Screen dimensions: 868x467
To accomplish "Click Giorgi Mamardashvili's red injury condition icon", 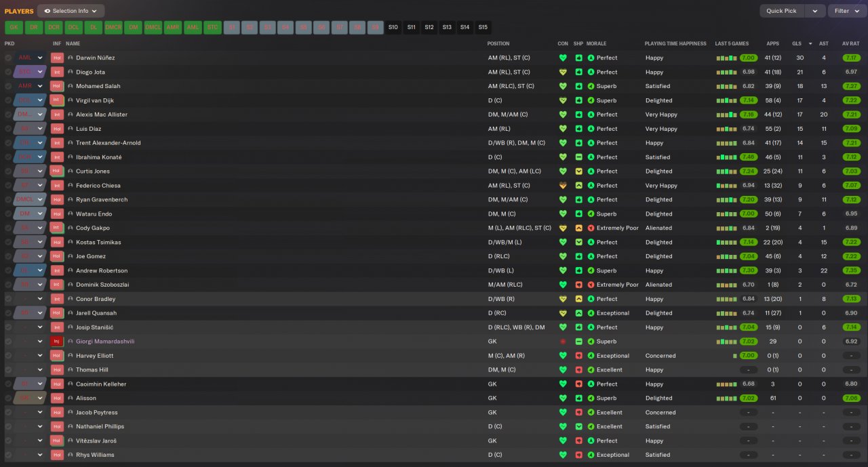I will 562,342.
